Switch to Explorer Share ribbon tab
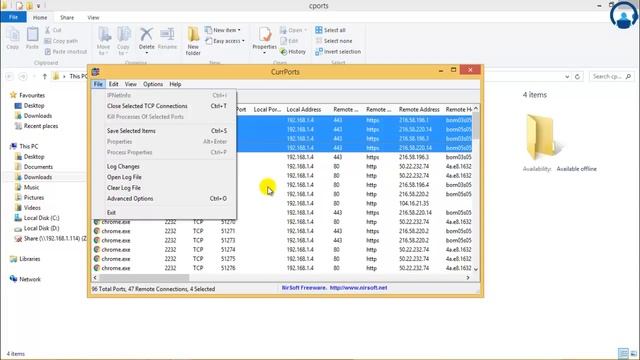 (67, 18)
